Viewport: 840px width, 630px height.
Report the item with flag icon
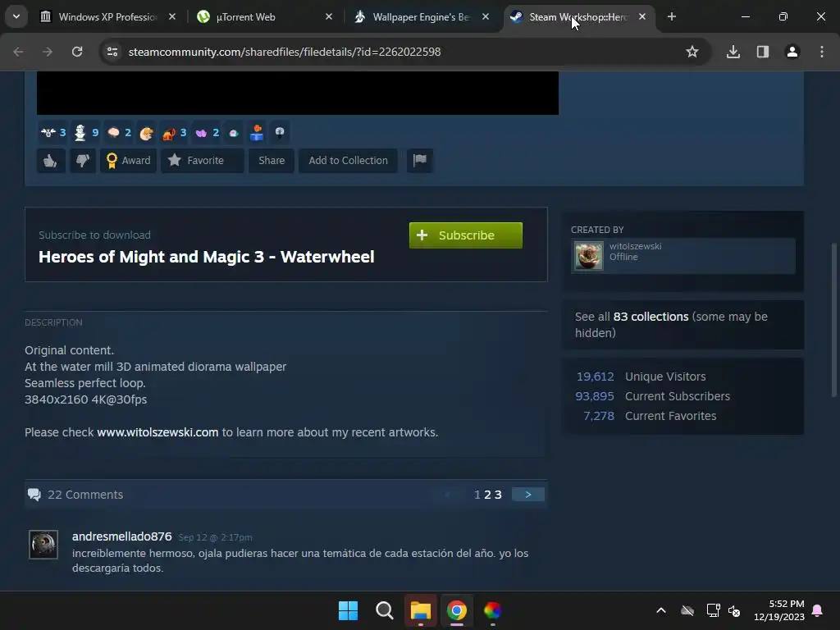pos(419,161)
